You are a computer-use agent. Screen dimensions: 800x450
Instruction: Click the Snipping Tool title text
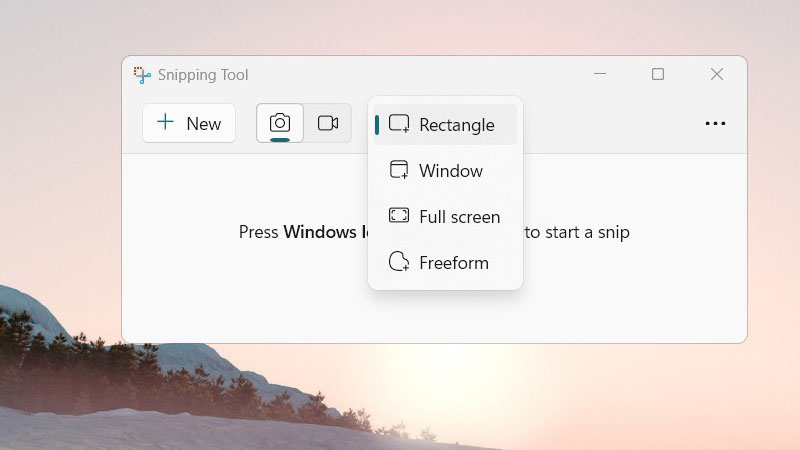[x=203, y=75]
